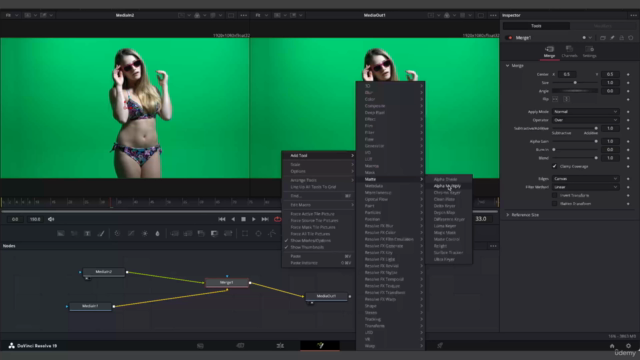Image resolution: width=640 pixels, height=360 pixels.
Task: Click the home icon in bottom bar
Action: point(612,346)
